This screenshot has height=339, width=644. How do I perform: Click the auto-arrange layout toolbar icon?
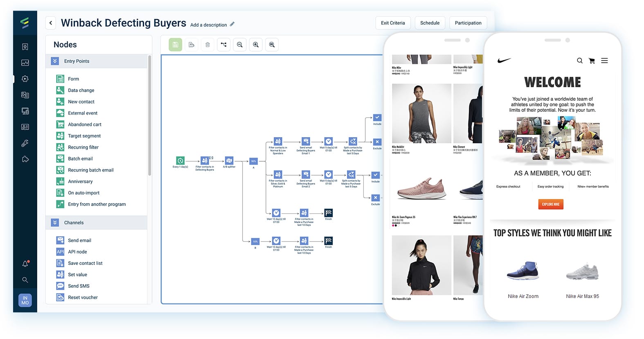coord(223,45)
